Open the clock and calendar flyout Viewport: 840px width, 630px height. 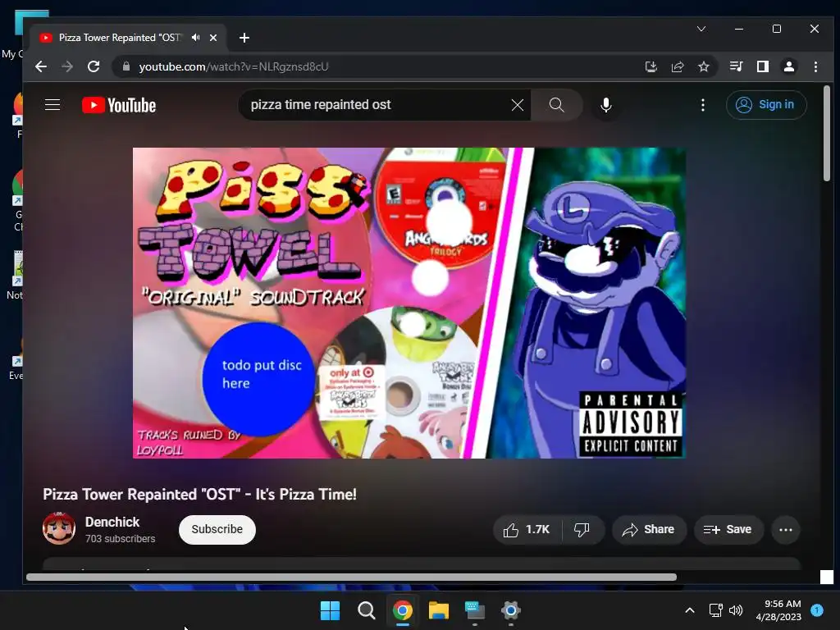[779, 610]
